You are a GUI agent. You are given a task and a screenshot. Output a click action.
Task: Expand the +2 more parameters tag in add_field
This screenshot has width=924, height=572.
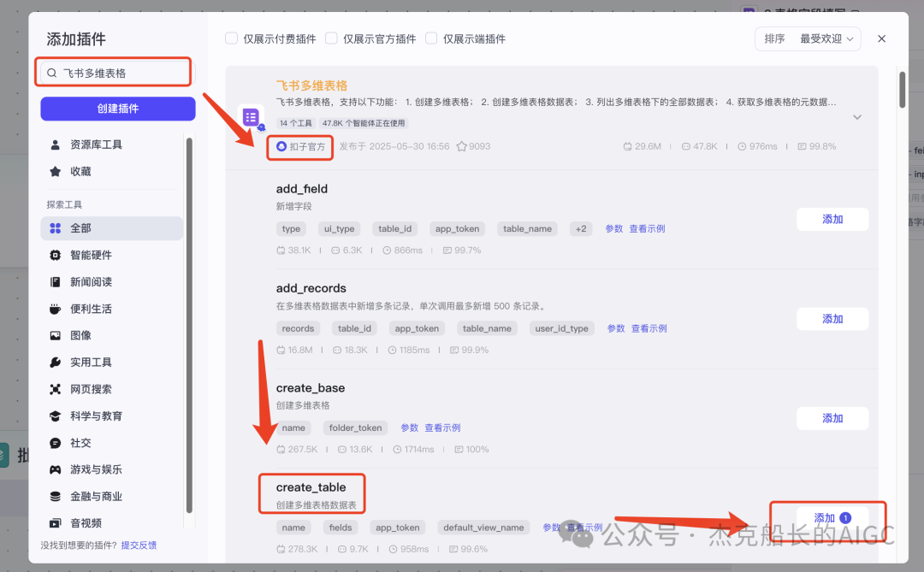point(581,228)
